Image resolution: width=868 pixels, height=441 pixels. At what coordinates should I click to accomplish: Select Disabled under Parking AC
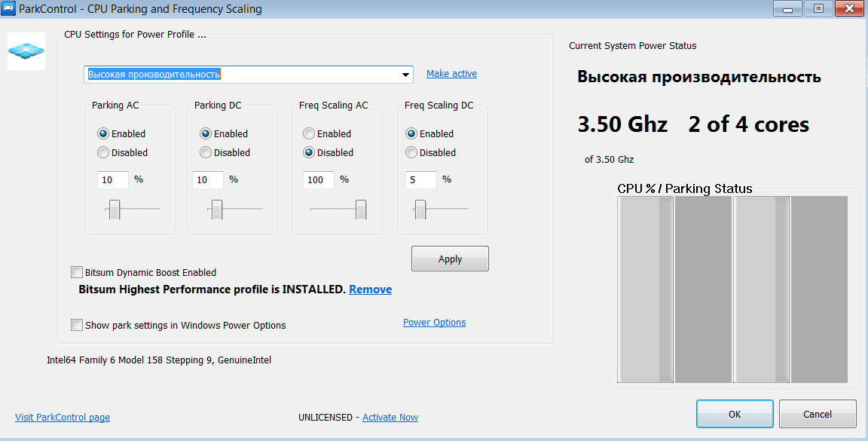click(103, 152)
